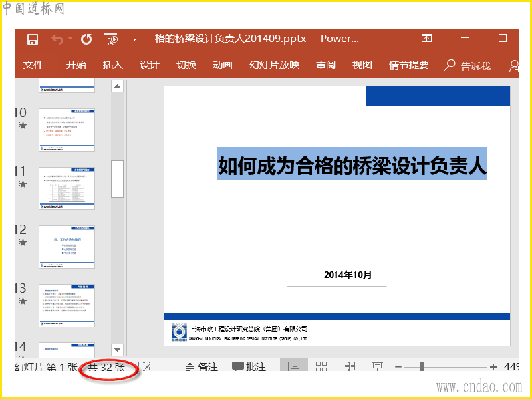Open the 情节提要 ribbon tab
The width and height of the screenshot is (532, 399).
[x=409, y=65]
